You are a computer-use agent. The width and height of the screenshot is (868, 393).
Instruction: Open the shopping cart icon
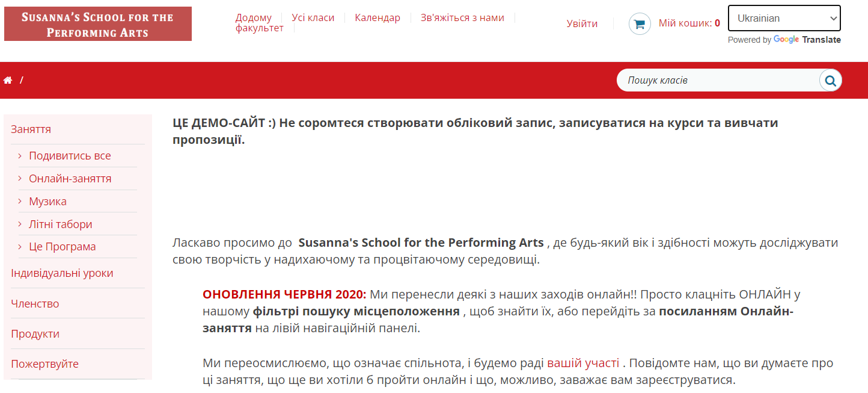[640, 24]
